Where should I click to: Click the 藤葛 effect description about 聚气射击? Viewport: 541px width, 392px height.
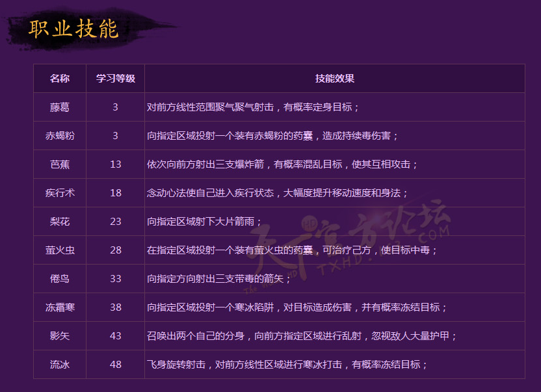[x=252, y=107]
